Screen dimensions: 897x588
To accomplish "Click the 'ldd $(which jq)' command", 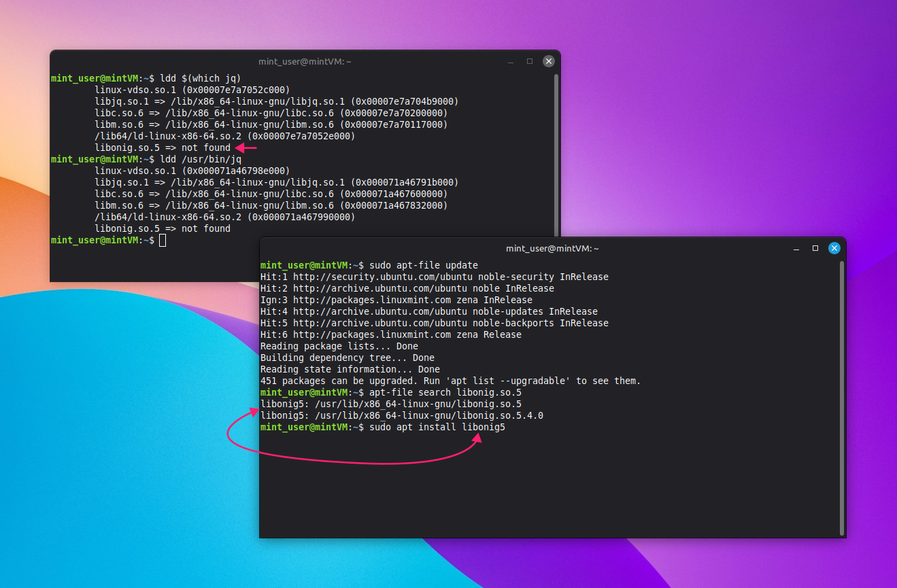I will [201, 78].
